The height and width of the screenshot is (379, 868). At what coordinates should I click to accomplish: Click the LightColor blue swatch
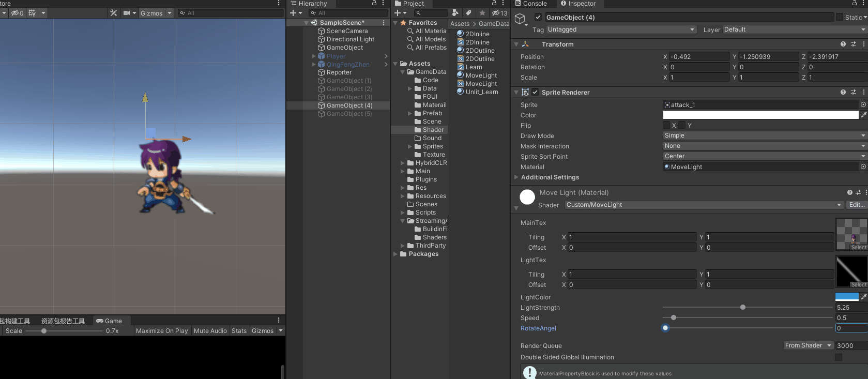pos(847,297)
